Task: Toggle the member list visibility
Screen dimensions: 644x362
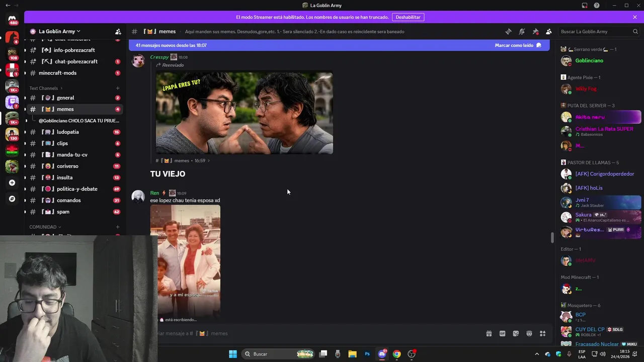Action: [549, 31]
